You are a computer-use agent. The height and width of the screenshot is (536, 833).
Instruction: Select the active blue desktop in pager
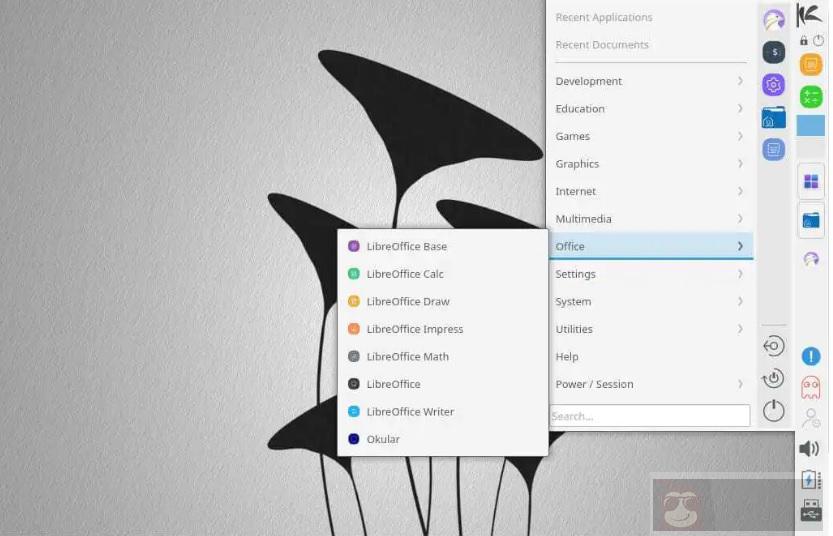tap(811, 126)
